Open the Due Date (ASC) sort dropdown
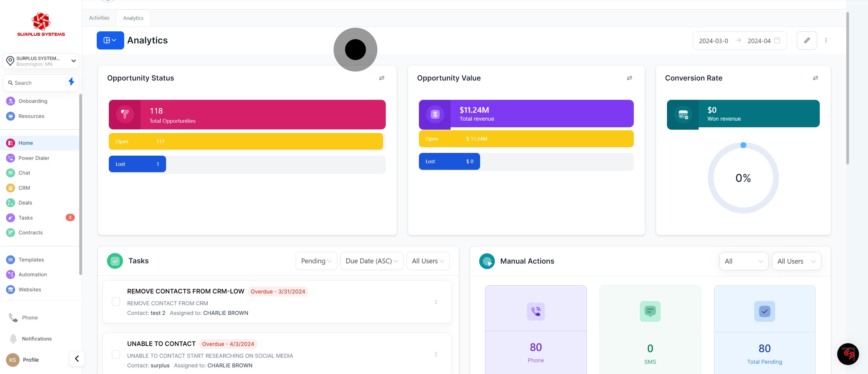 [x=371, y=261]
